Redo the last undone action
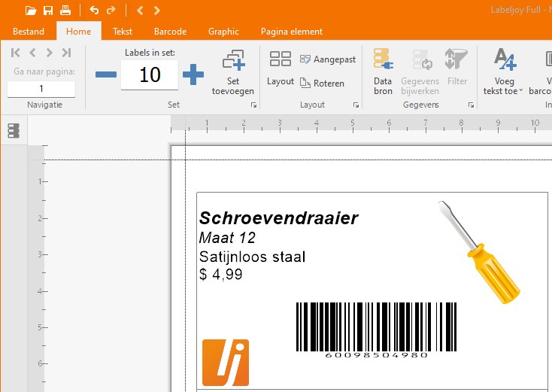The image size is (552, 392). click(x=111, y=11)
